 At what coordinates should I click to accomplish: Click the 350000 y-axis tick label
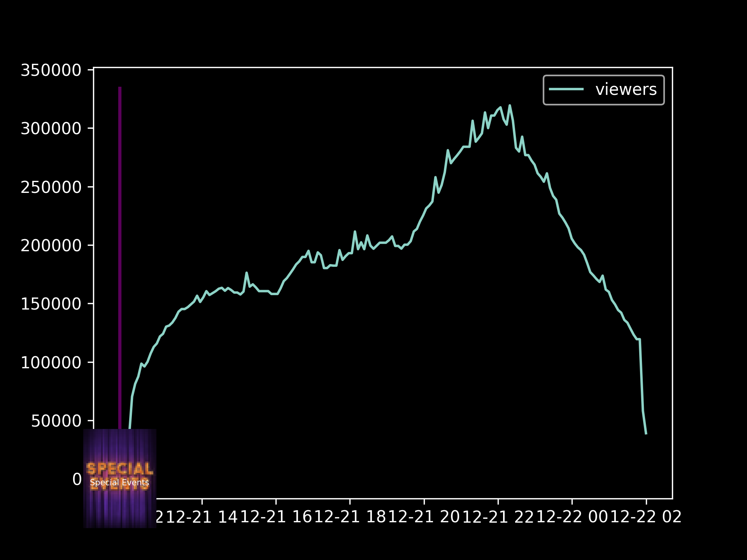point(51,70)
